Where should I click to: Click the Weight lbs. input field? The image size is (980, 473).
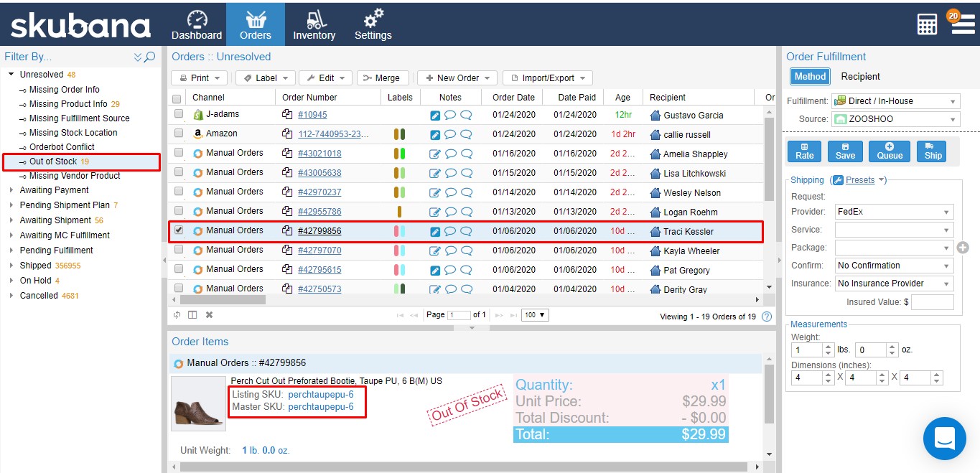pyautogui.click(x=807, y=350)
